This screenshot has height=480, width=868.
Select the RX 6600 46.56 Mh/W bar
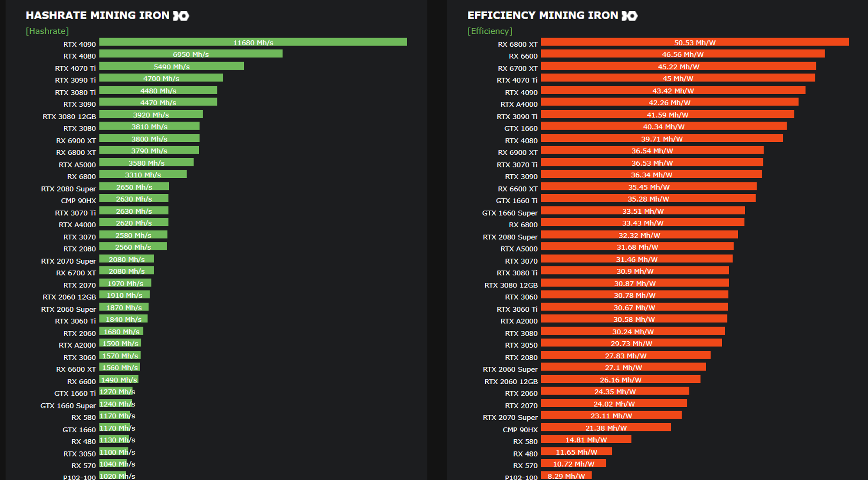683,54
